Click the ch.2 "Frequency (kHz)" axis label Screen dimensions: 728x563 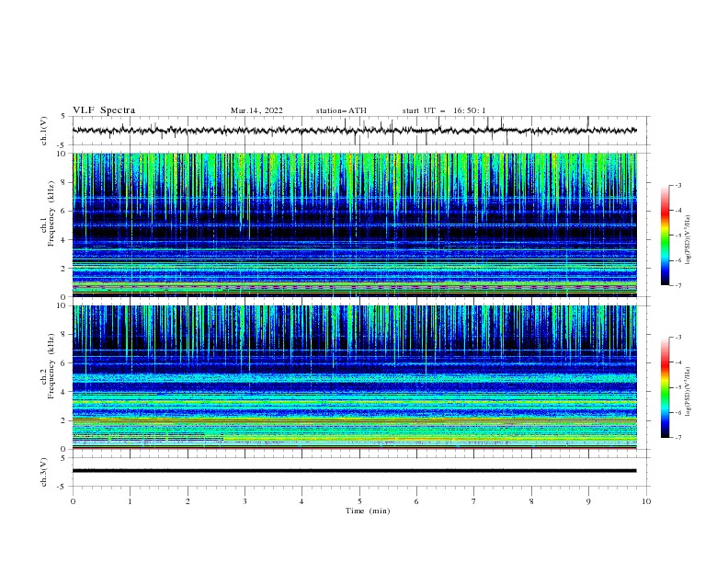tap(51, 366)
